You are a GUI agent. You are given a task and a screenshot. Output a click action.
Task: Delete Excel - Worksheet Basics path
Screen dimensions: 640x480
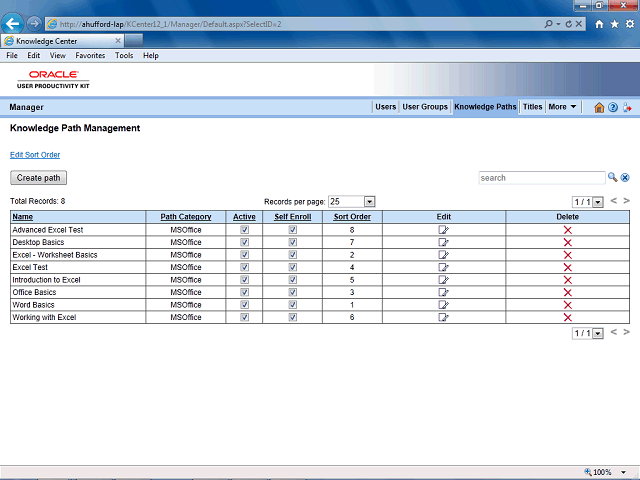[567, 255]
